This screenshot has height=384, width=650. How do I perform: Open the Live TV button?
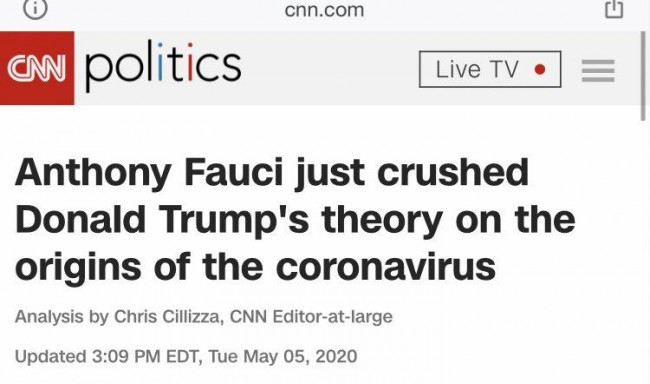tap(490, 69)
